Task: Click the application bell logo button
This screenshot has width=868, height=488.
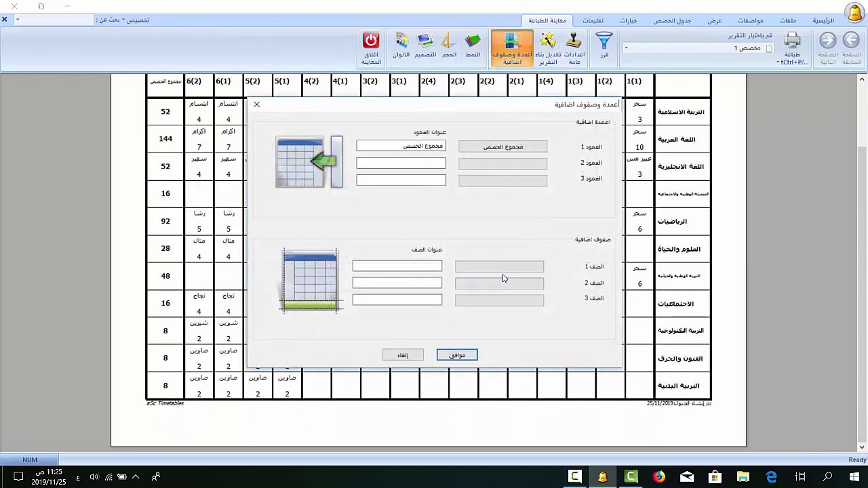Action: point(854,12)
